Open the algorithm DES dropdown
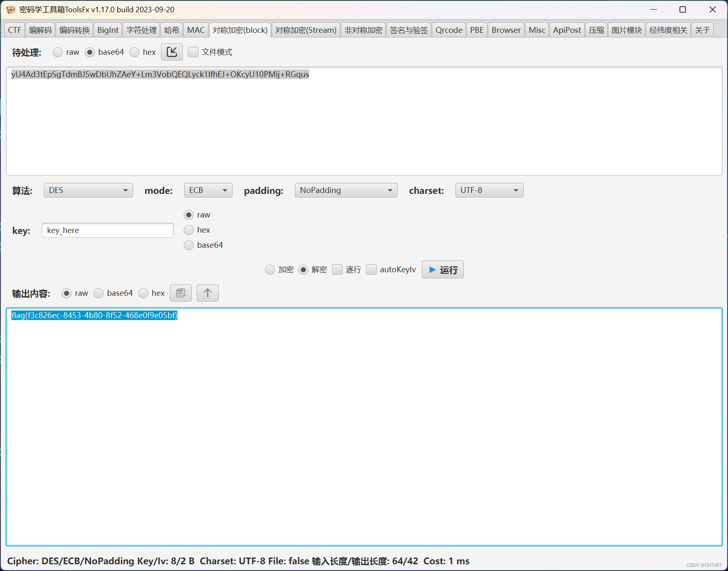 [88, 190]
